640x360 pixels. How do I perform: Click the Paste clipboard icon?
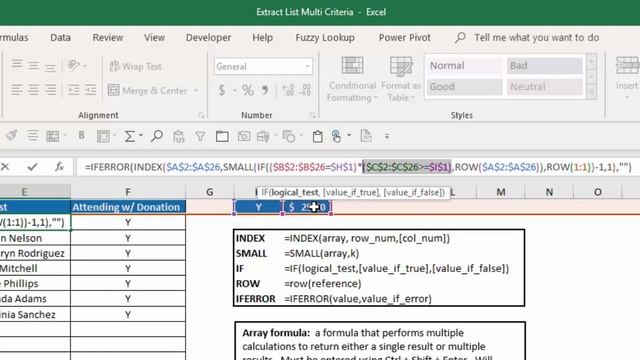pos(318,136)
